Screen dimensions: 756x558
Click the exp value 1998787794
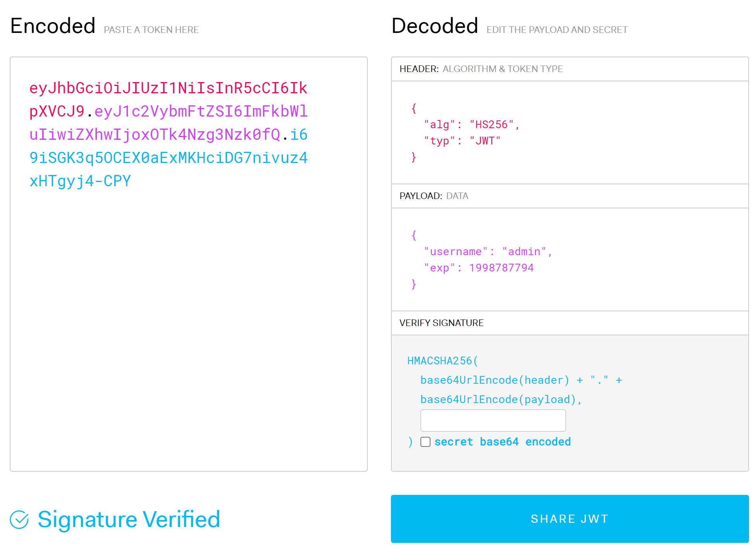click(501, 268)
